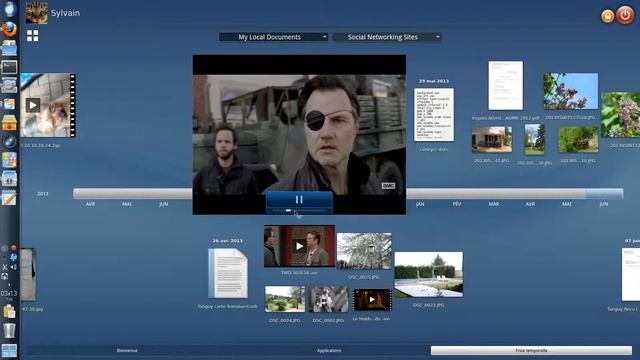The width and height of the screenshot is (640, 360).
Task: Open the snowy tree lamp photo
Action: click(x=364, y=251)
